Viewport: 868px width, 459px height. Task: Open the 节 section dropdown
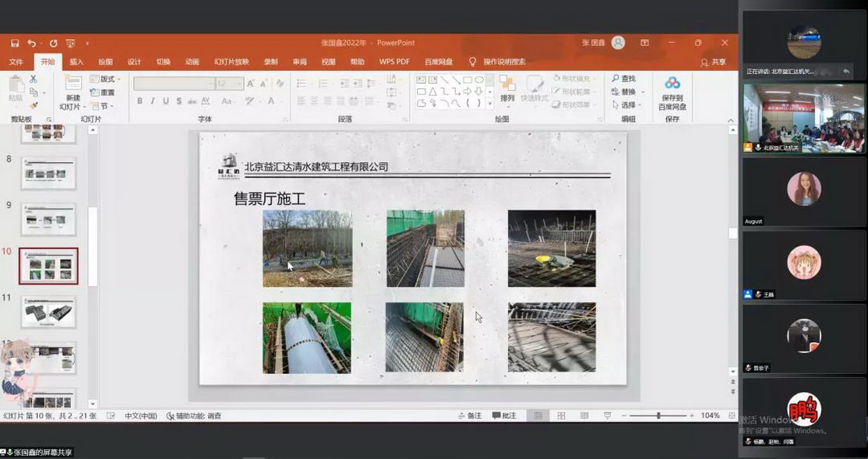(102, 106)
